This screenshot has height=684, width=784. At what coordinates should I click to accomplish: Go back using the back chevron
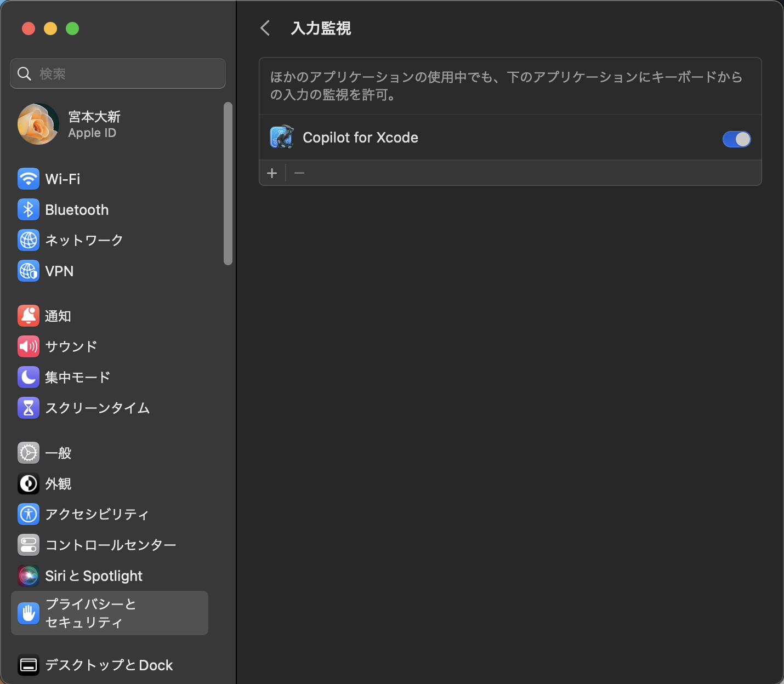[x=265, y=28]
